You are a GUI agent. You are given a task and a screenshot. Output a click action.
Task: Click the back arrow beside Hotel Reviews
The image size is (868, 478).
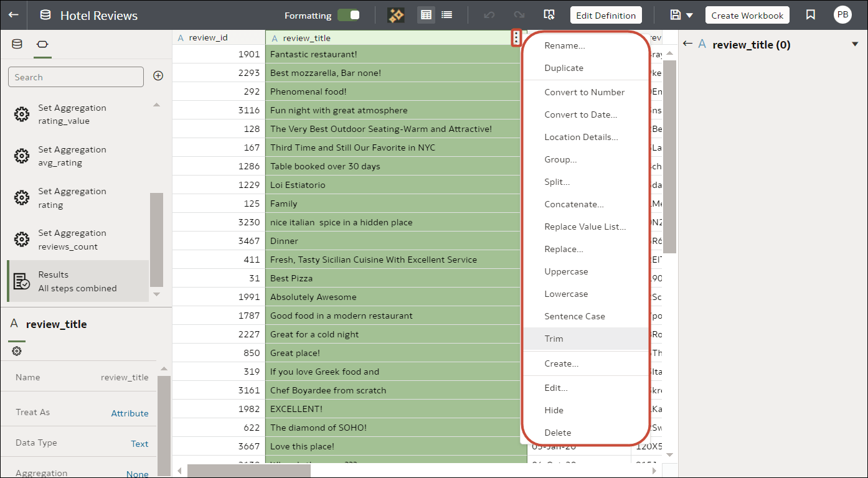click(13, 14)
